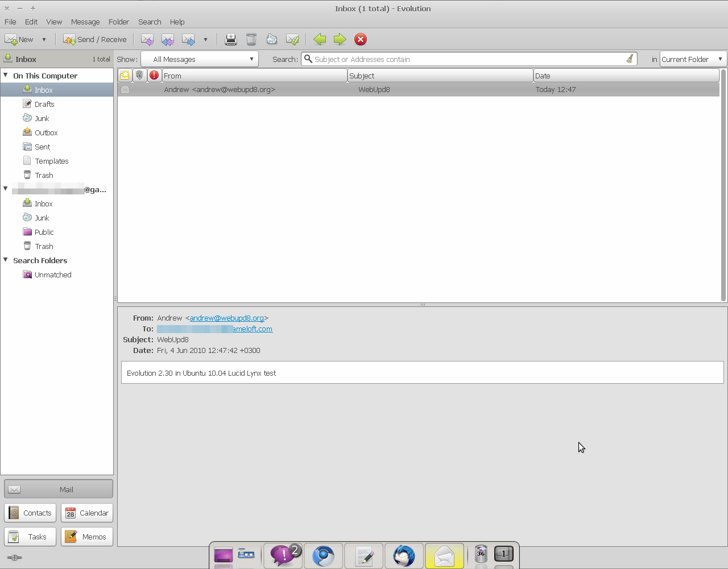This screenshot has width=728, height=569.
Task: Launch Thunderbird from the dock
Action: [x=404, y=555]
